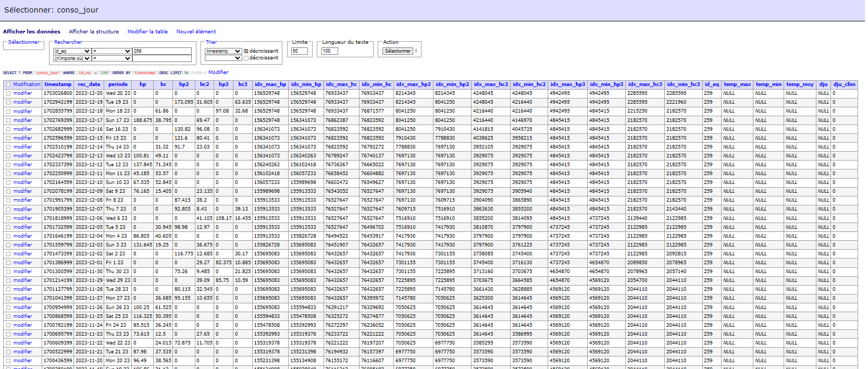This screenshot has width=868, height=369.
Task: Click modifier for row 2023-11-30
Action: coord(23,272)
